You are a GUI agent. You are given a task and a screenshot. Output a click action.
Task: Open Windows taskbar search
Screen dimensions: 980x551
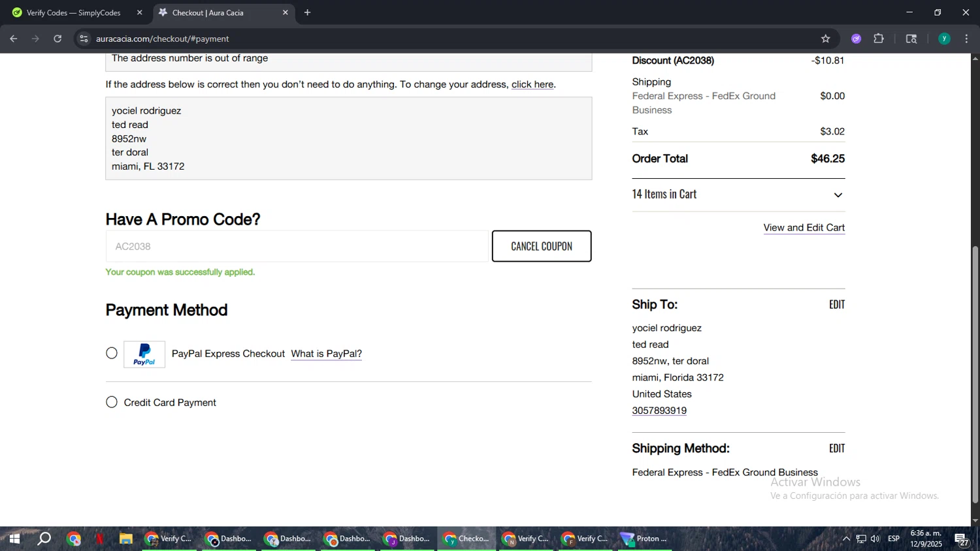[44, 539]
